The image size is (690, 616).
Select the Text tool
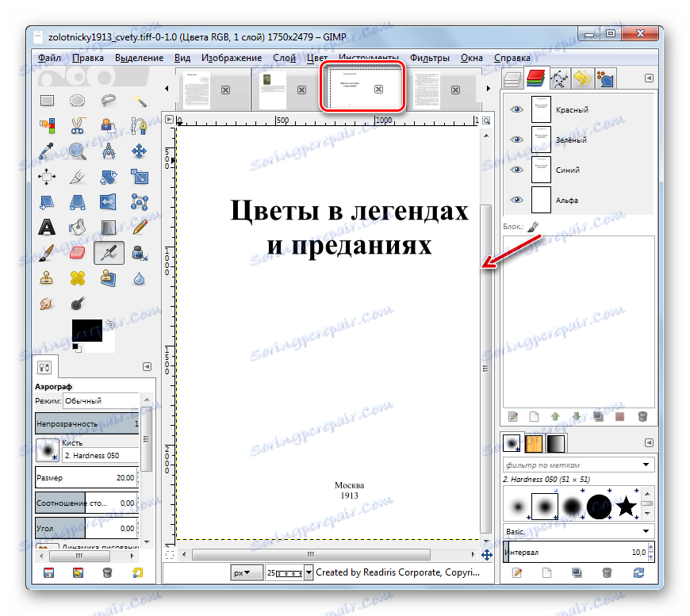47,228
